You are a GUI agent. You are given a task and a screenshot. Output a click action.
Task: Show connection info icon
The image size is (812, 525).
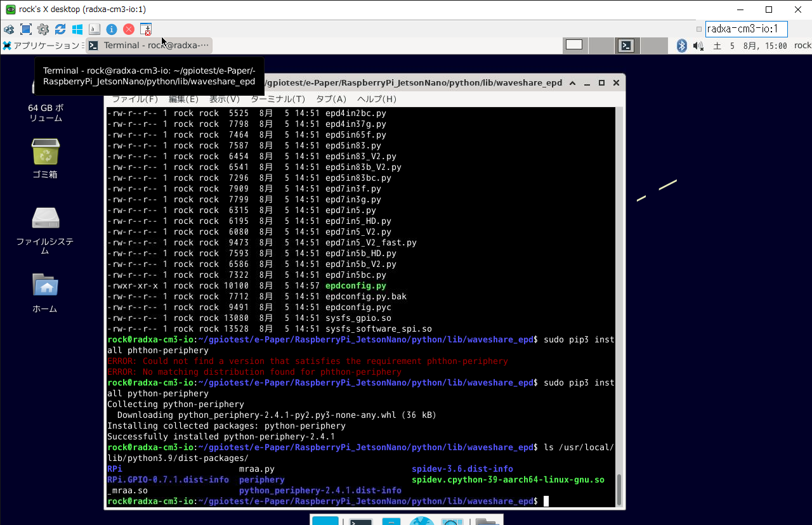point(112,29)
